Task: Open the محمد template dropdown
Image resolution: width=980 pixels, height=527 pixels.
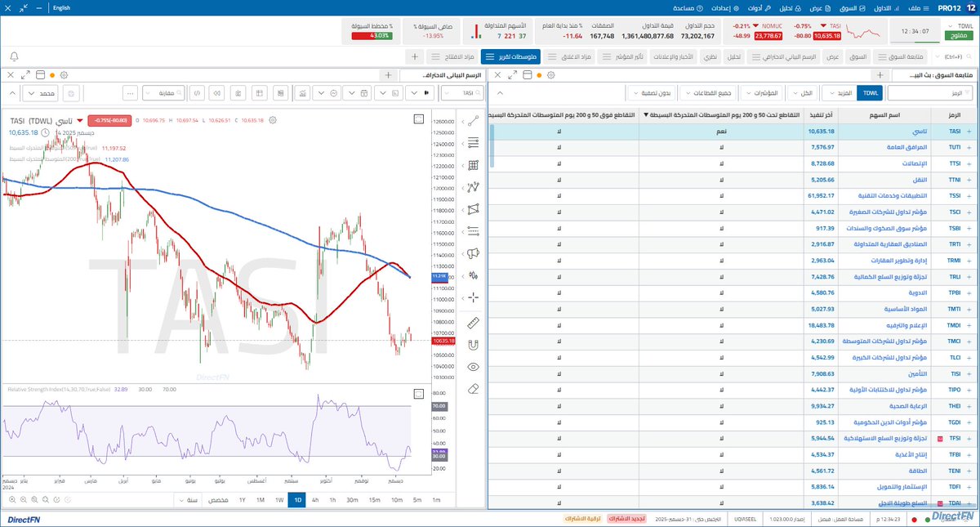Action: pyautogui.click(x=39, y=93)
